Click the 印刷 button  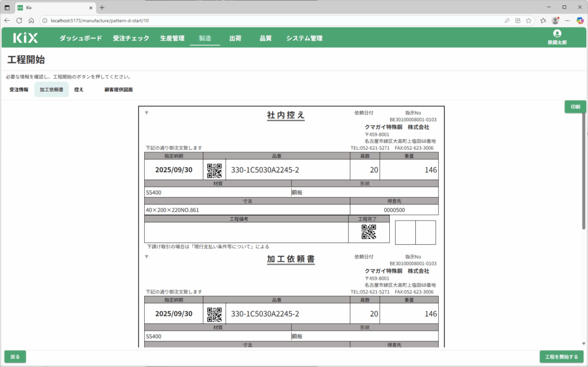pos(574,107)
